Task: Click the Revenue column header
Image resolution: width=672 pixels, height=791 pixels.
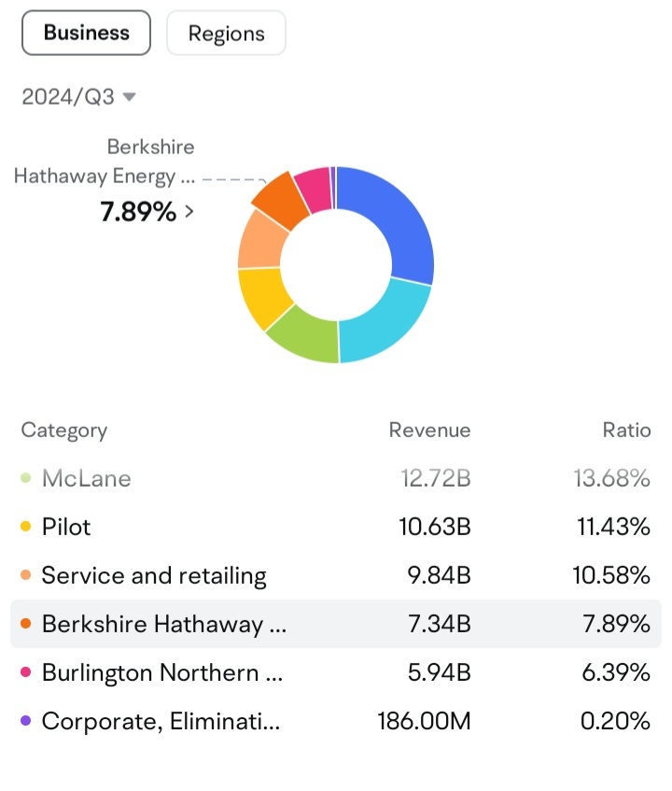Action: click(429, 431)
